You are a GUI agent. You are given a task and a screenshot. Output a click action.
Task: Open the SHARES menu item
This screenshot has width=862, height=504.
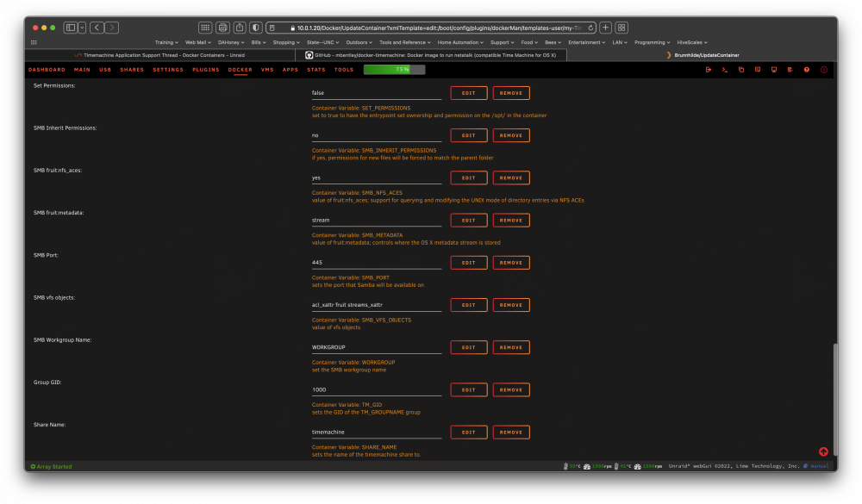132,70
